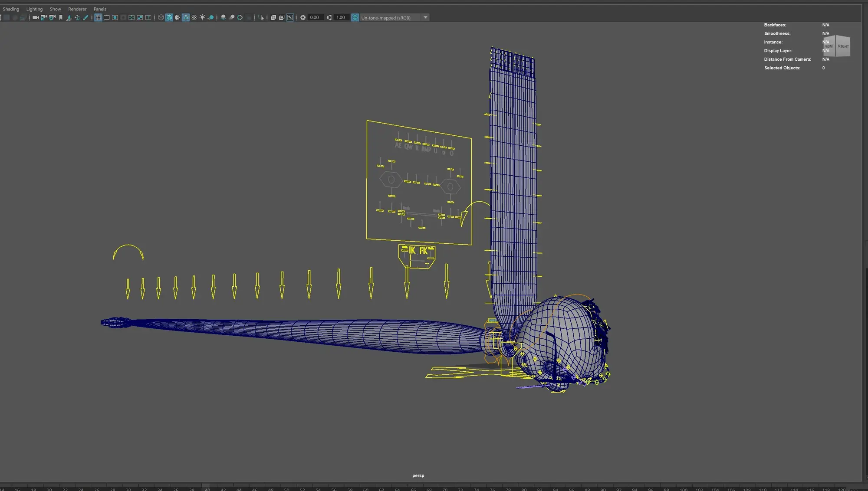The image size is (868, 491).
Task: Enable wireframe display mode
Action: click(161, 17)
